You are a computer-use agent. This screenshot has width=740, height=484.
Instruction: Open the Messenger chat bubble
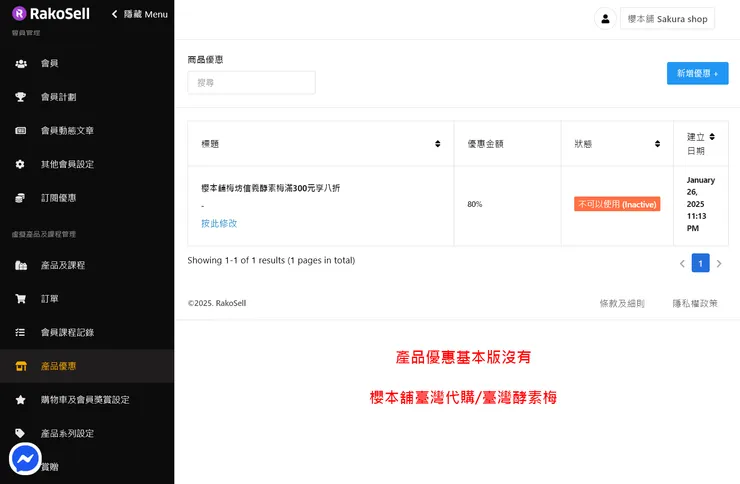click(25, 459)
